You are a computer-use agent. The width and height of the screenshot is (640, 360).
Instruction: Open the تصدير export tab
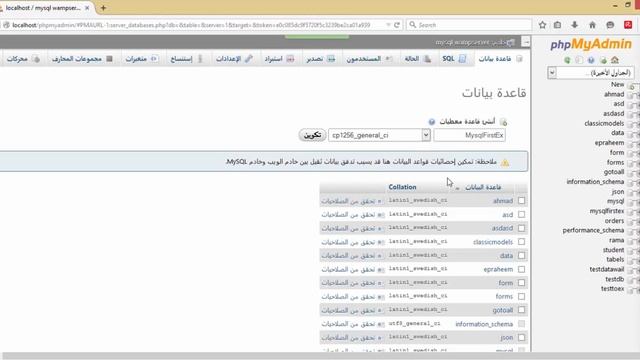point(320,59)
